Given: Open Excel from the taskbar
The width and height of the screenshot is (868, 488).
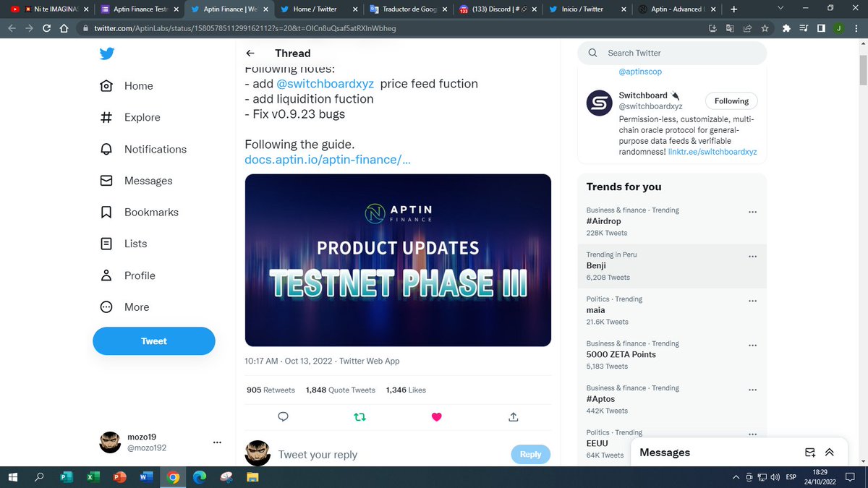Looking at the screenshot, I should coord(94,477).
